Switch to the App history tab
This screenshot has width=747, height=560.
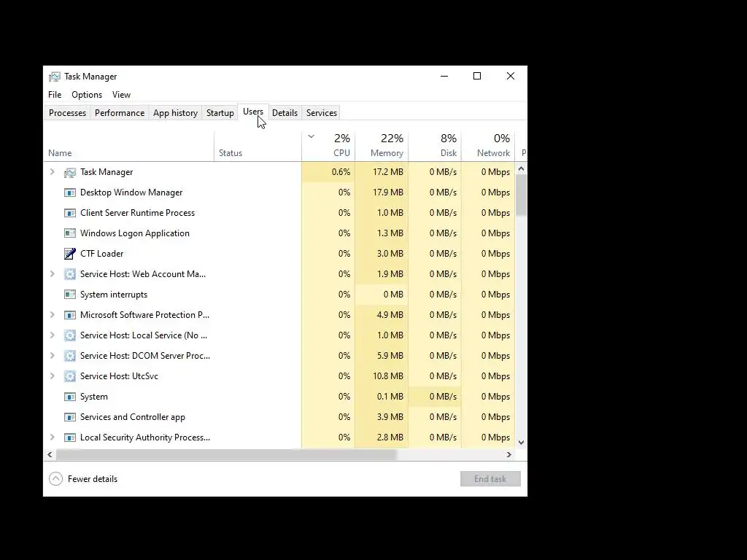[175, 113]
